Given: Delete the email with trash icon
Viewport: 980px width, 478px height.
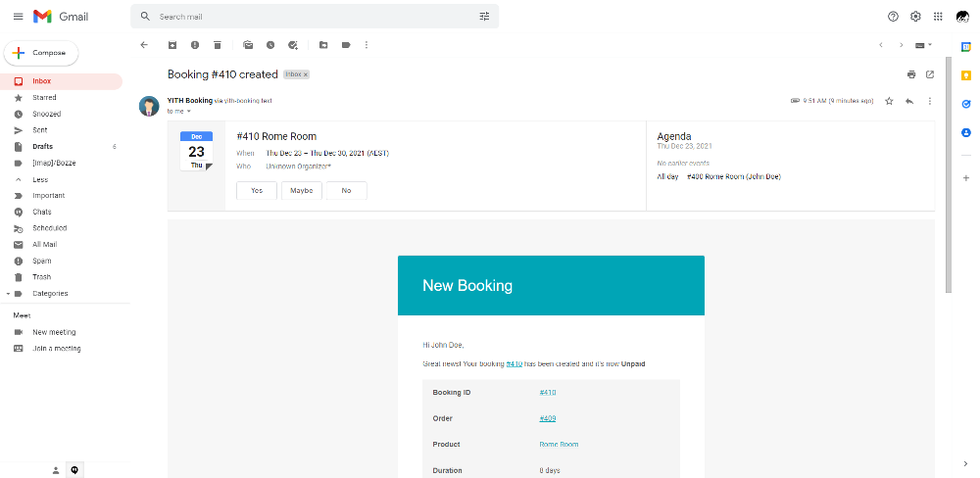Looking at the screenshot, I should click(x=218, y=45).
